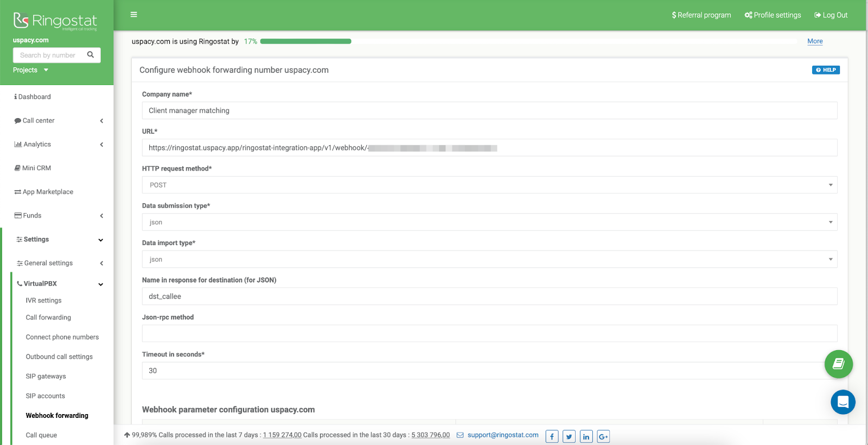Click the Timeout in seconds field
This screenshot has width=868, height=445.
pos(489,371)
